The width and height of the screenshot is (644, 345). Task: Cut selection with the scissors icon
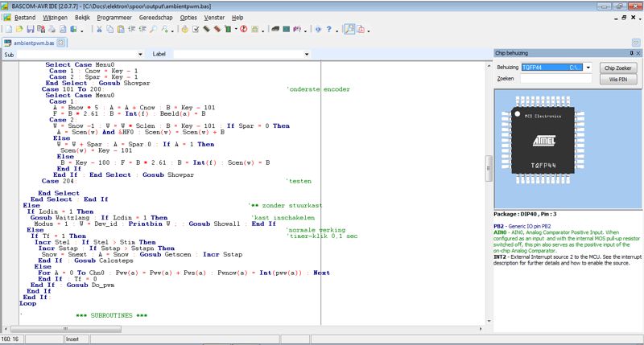(99, 29)
